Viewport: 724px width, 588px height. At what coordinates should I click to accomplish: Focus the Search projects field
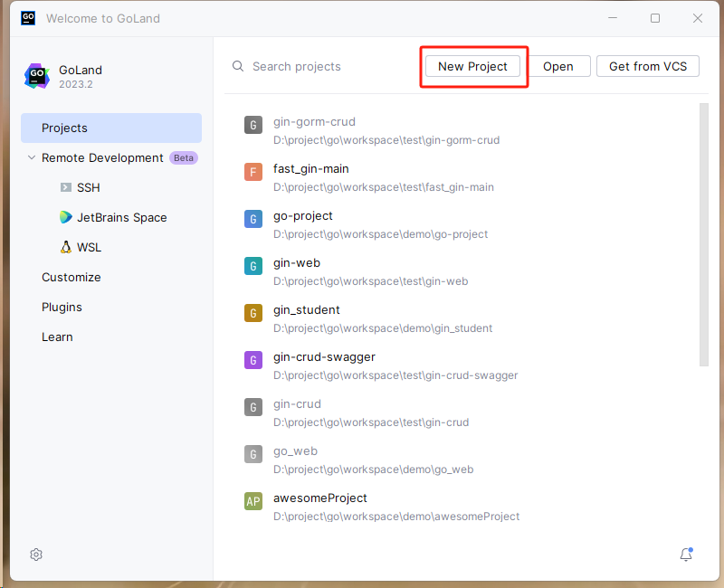pos(323,66)
